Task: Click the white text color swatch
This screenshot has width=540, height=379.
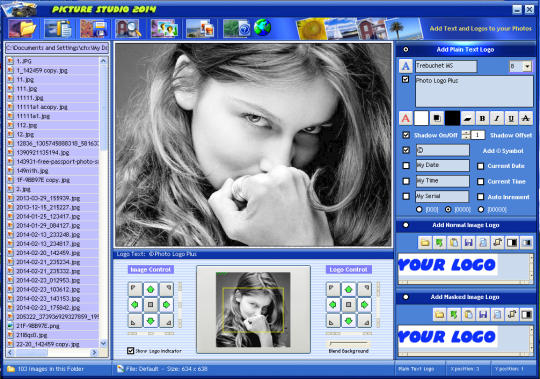Action: point(421,118)
